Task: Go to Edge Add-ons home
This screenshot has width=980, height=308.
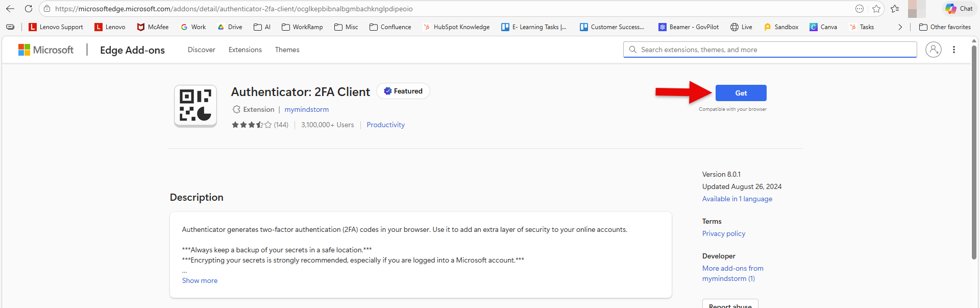Action: point(132,50)
